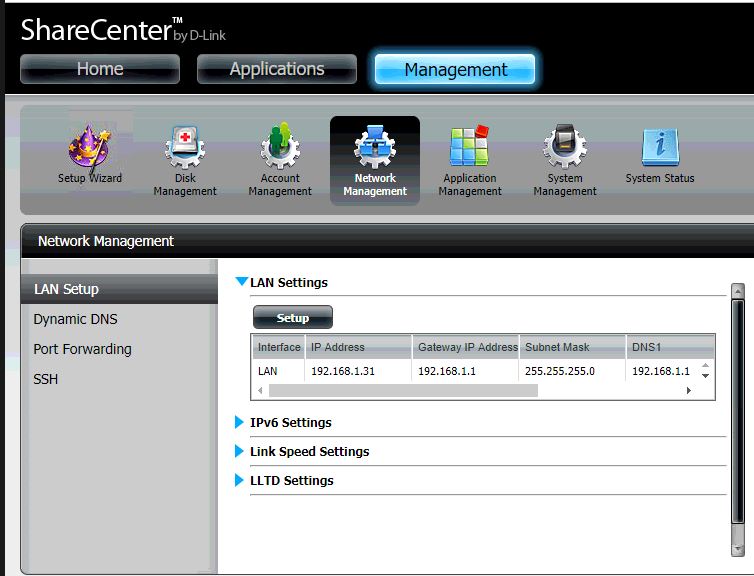The height and width of the screenshot is (576, 754).
Task: Switch to the Home tab
Action: (100, 69)
